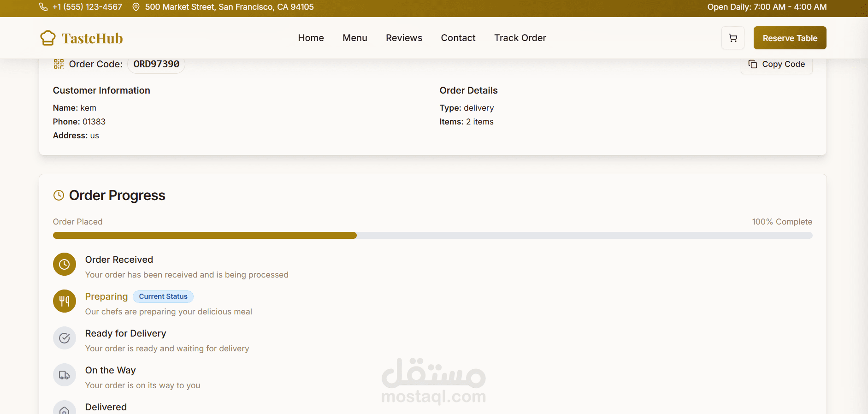Screen dimensions: 868x414
Task: Click the Delivered step title
Action: pyautogui.click(x=106, y=407)
